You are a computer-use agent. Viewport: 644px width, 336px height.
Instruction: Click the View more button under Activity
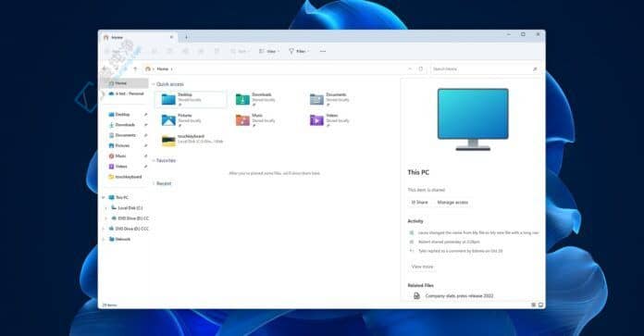tap(422, 267)
